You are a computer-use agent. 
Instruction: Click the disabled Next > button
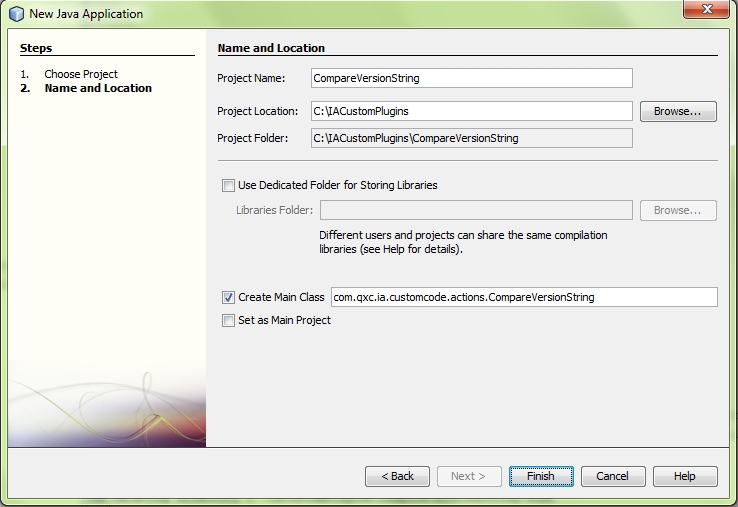[469, 476]
